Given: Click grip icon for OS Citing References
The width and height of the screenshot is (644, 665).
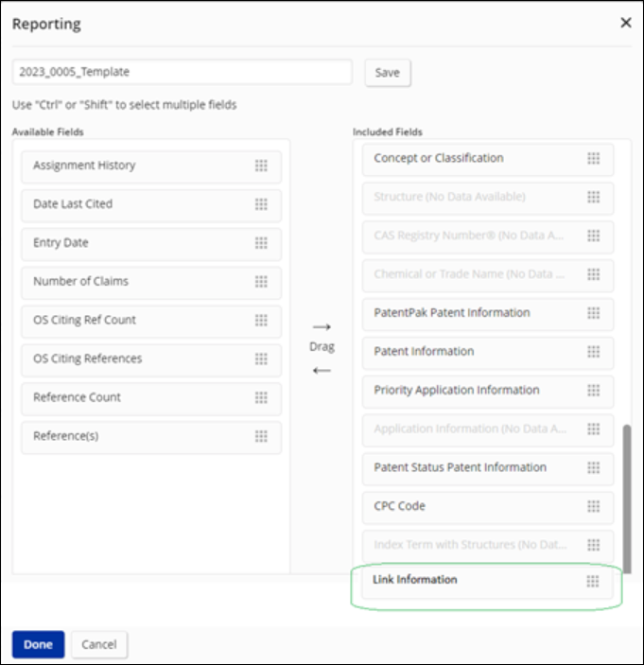Looking at the screenshot, I should click(x=261, y=359).
